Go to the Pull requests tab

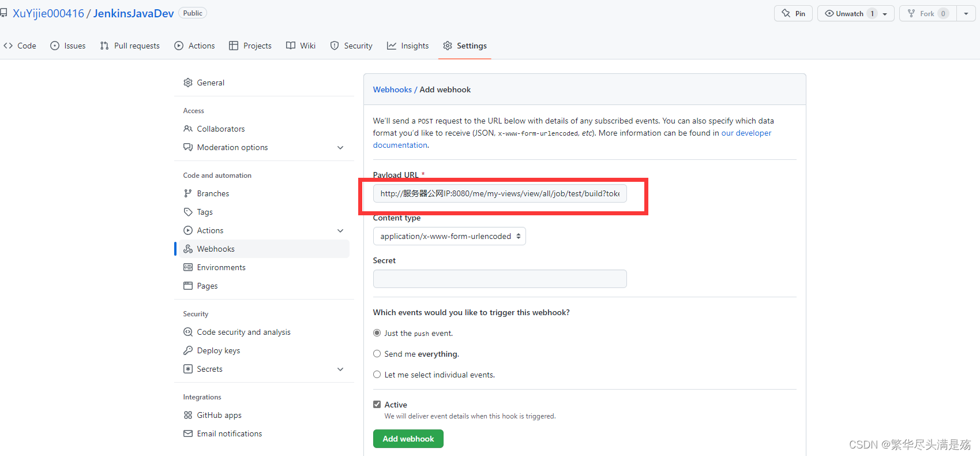pos(130,46)
